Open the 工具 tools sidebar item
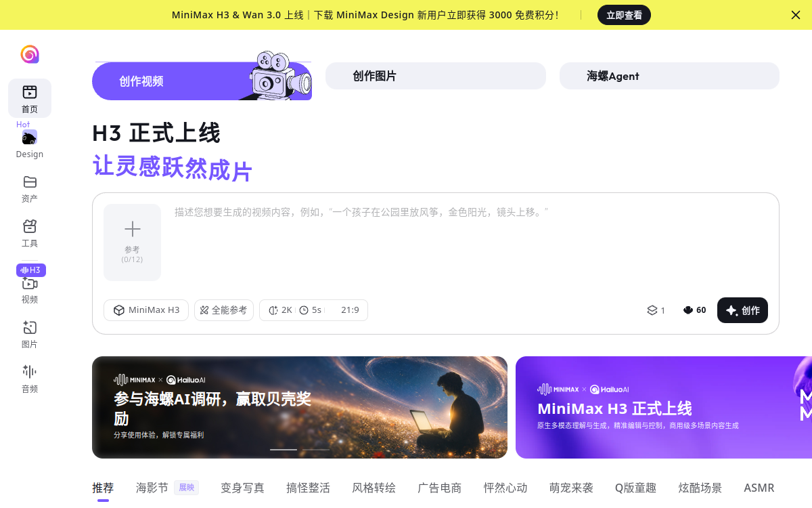 [x=30, y=234]
